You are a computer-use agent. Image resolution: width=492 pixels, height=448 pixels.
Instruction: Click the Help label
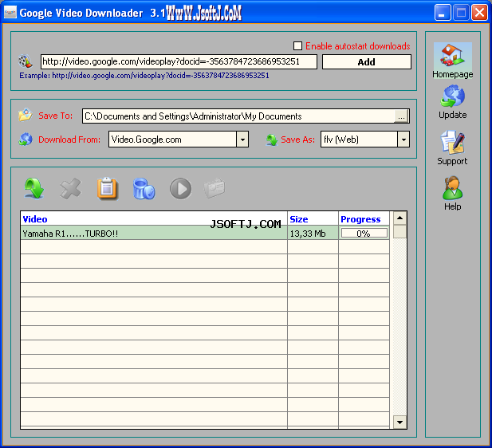[x=452, y=206]
